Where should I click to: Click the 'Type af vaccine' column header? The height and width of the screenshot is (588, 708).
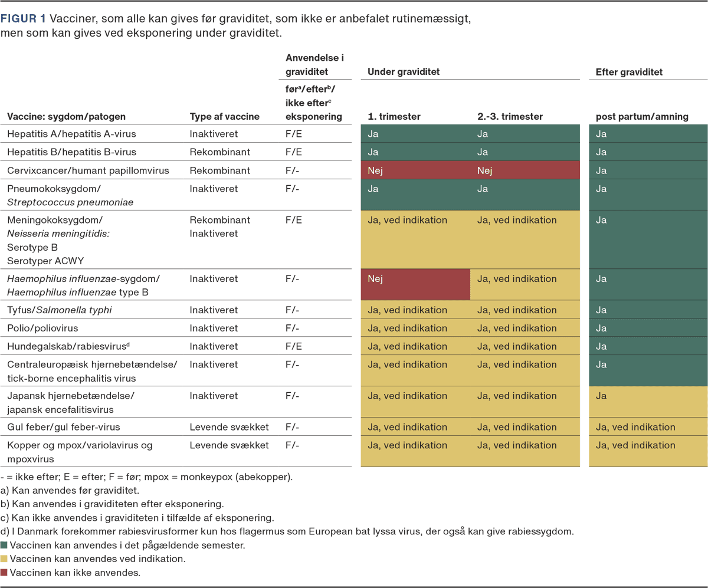pyautogui.click(x=224, y=117)
